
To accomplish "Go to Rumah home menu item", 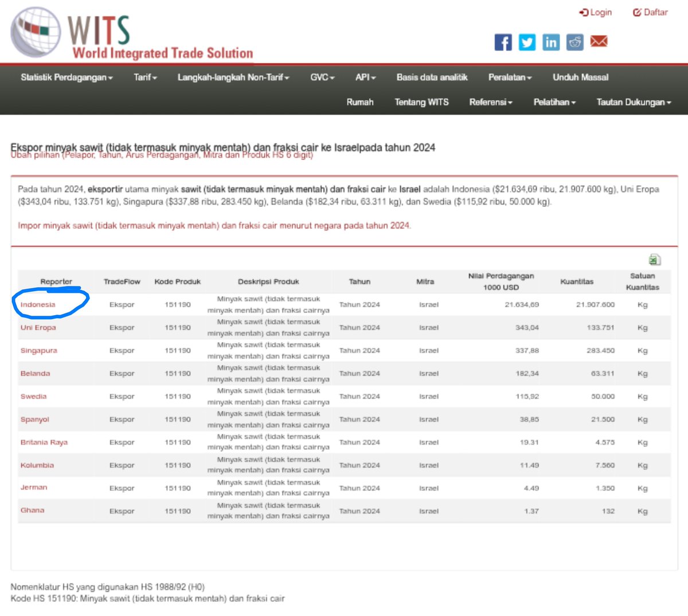I will coord(360,102).
